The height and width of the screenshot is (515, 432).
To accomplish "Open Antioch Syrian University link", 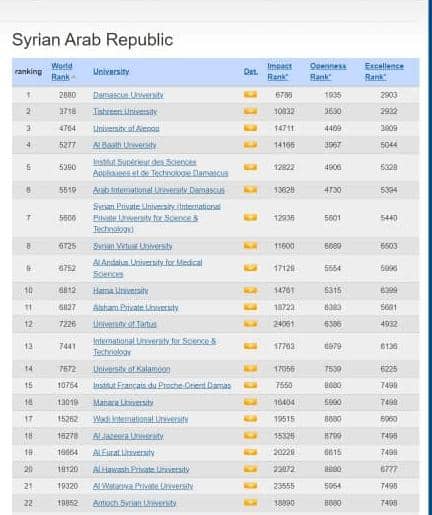I will (x=135, y=503).
